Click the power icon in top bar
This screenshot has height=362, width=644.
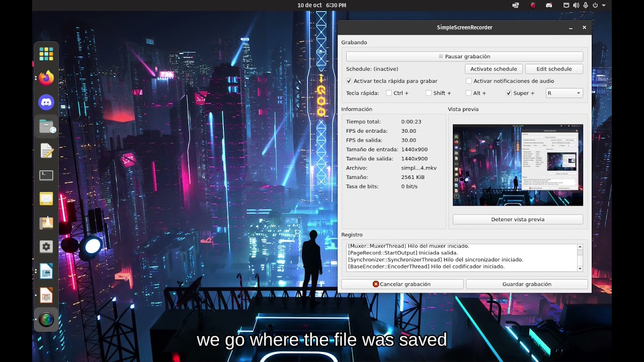point(595,5)
